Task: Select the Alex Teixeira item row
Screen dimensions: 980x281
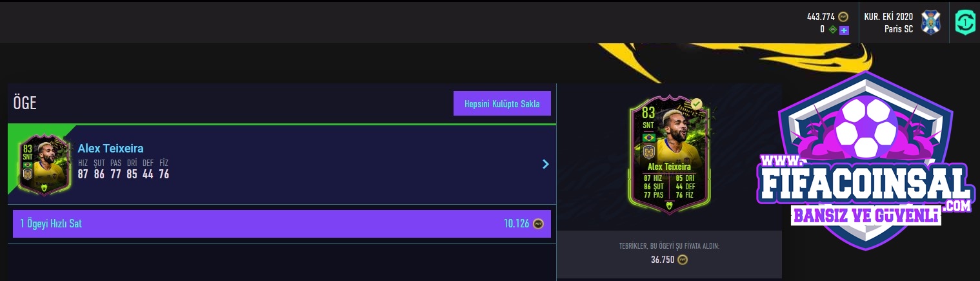Action: (282, 164)
